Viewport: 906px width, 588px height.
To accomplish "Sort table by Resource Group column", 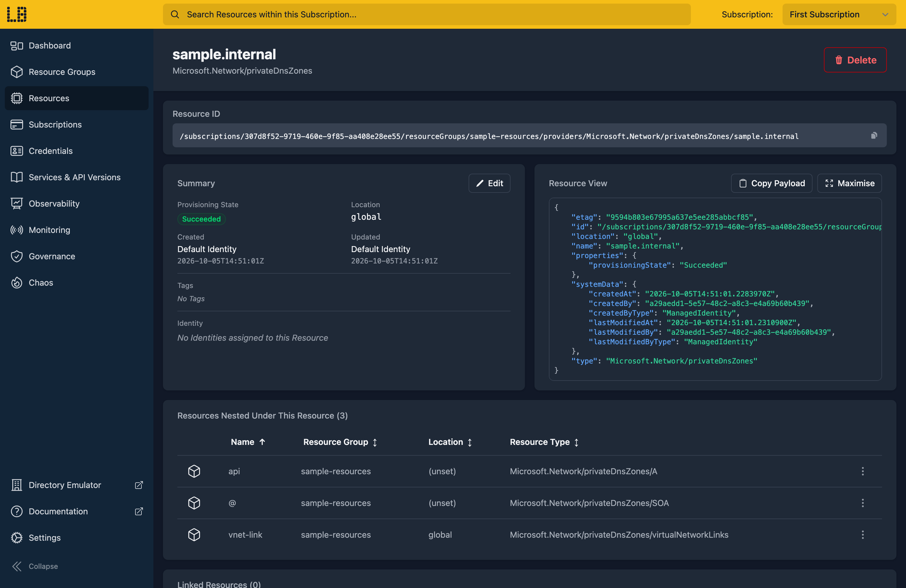I will [340, 442].
